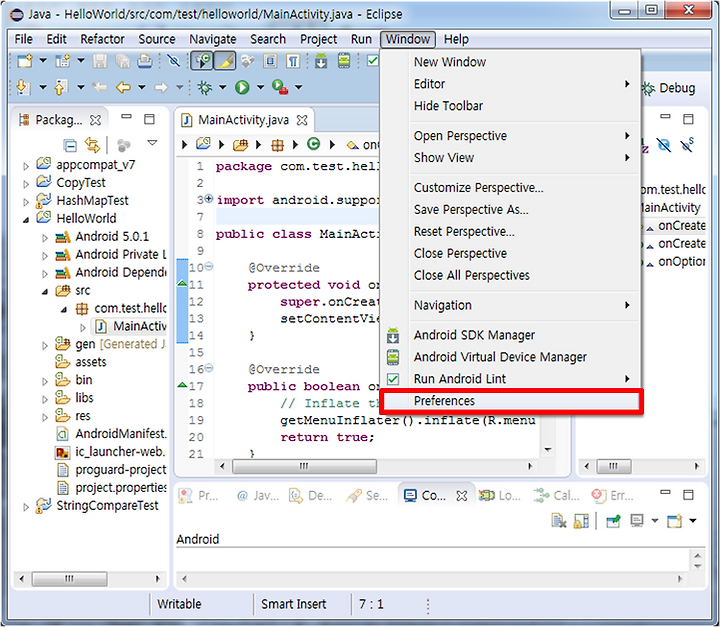The image size is (720, 627).
Task: Launch Android SDK Manager from menu
Action: (x=512, y=335)
